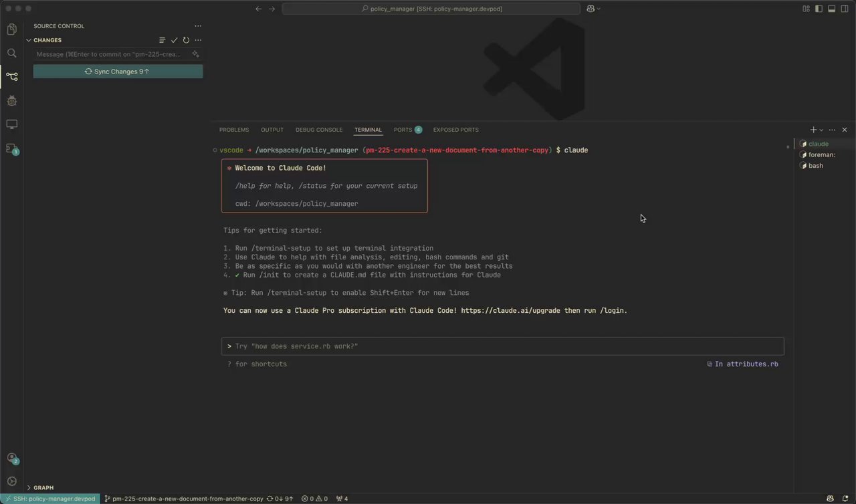
Task: Click 'Welcome to Claude Code!' heading
Action: (280, 168)
